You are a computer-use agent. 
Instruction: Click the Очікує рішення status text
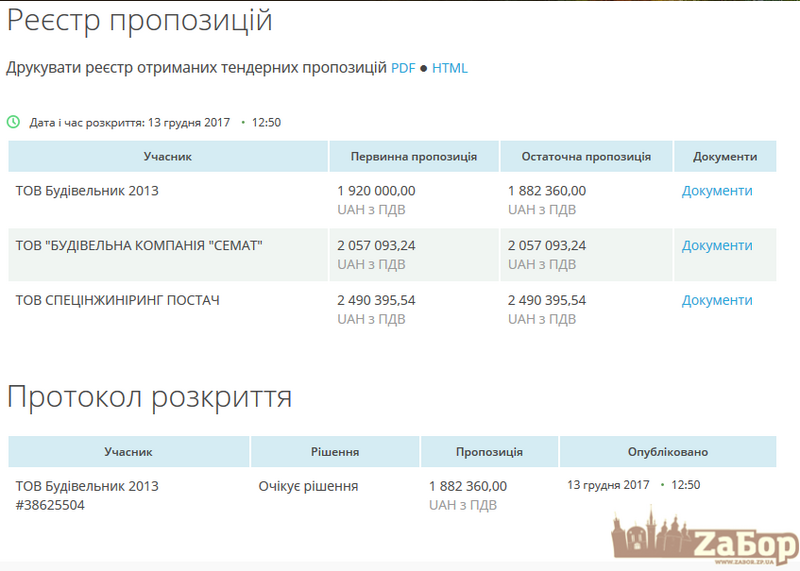(x=308, y=486)
